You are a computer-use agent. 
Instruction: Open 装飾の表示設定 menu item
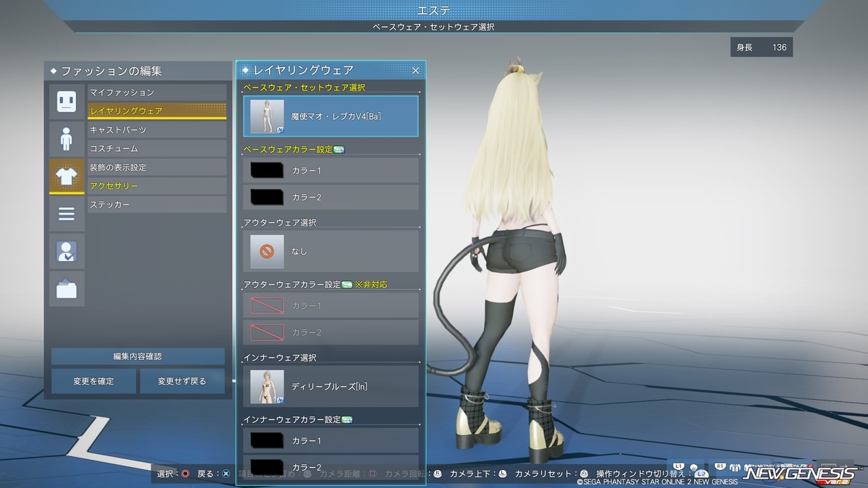(157, 168)
